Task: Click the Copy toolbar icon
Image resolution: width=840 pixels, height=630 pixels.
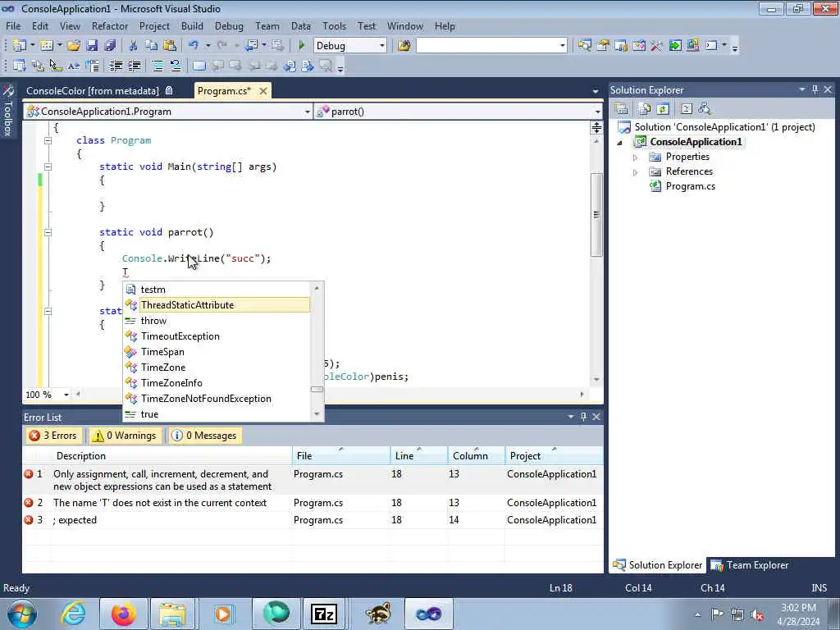Action: coord(152,46)
